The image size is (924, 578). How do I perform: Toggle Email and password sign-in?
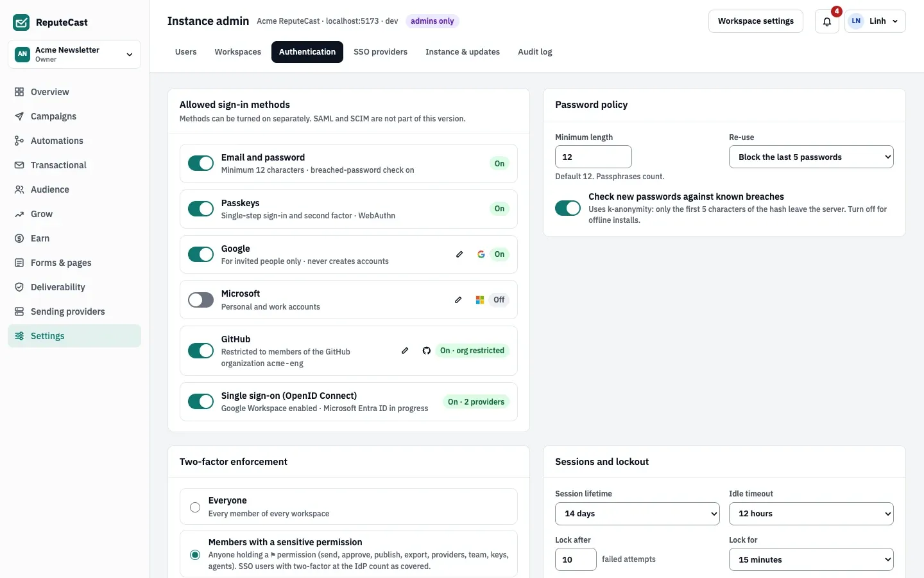coord(201,163)
